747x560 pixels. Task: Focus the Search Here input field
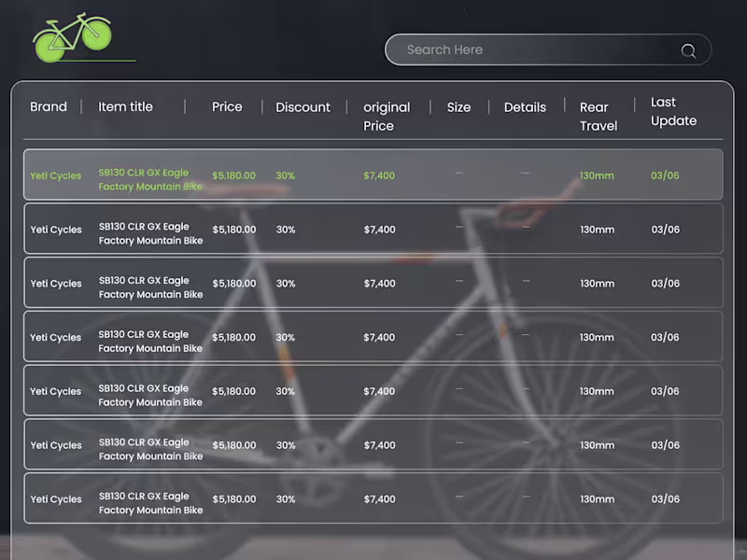tap(532, 49)
